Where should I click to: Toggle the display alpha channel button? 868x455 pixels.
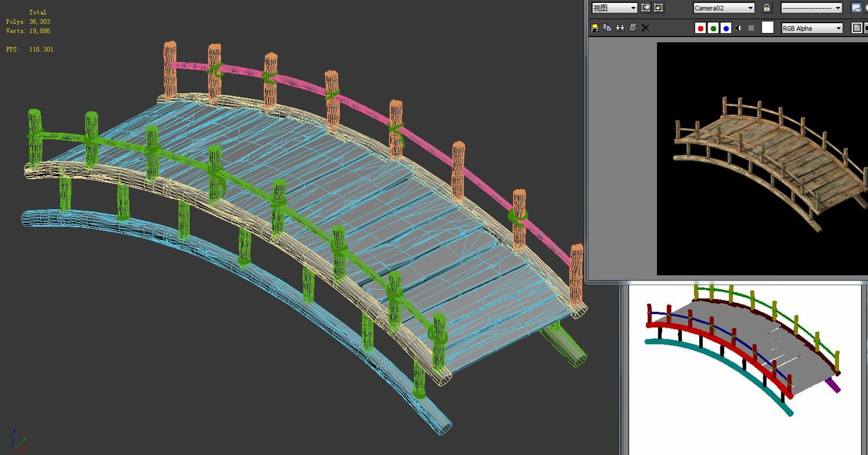[738, 28]
